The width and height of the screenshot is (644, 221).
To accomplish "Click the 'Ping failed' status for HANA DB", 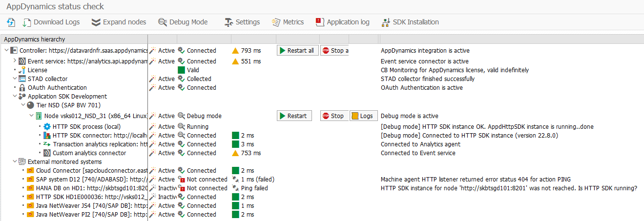I will (x=254, y=188).
